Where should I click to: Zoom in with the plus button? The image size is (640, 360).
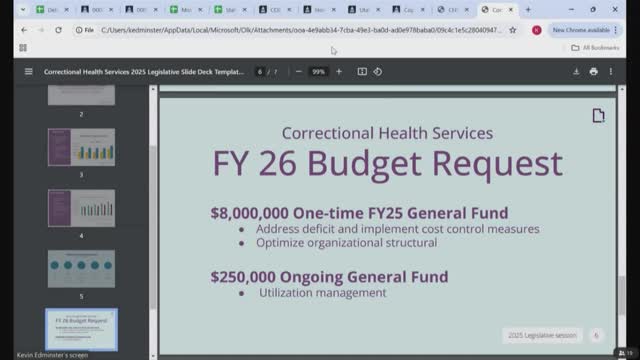point(339,72)
